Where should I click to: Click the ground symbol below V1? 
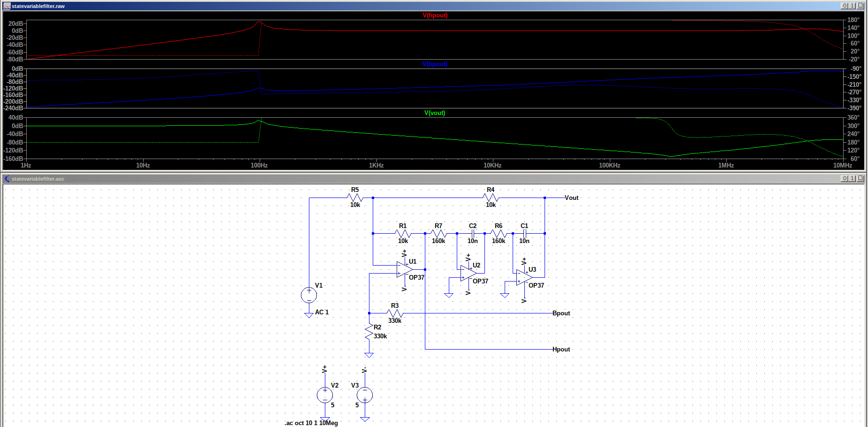[x=309, y=315]
